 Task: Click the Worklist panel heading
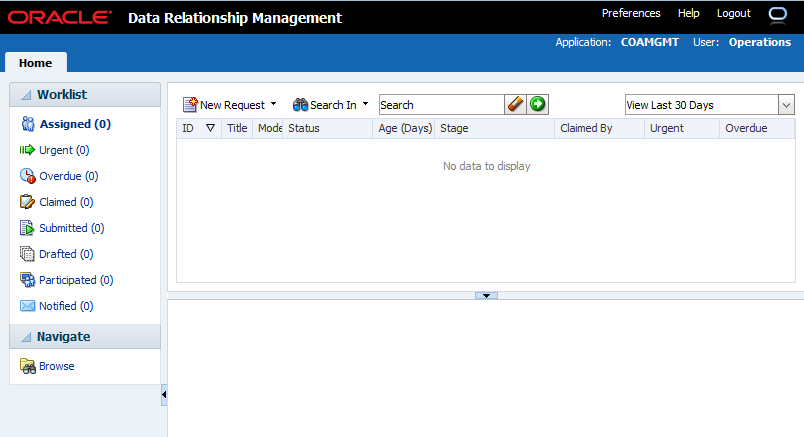coord(62,94)
